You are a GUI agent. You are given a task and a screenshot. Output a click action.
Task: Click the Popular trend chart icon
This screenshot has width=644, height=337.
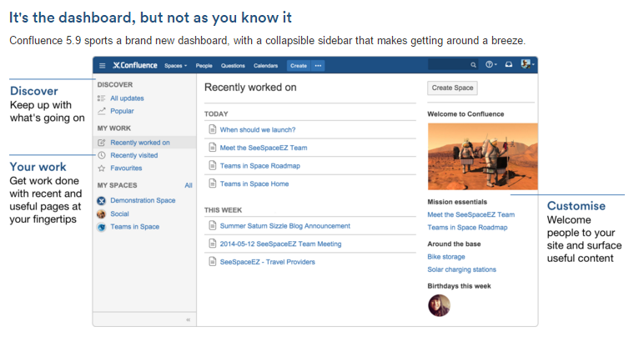click(x=102, y=111)
